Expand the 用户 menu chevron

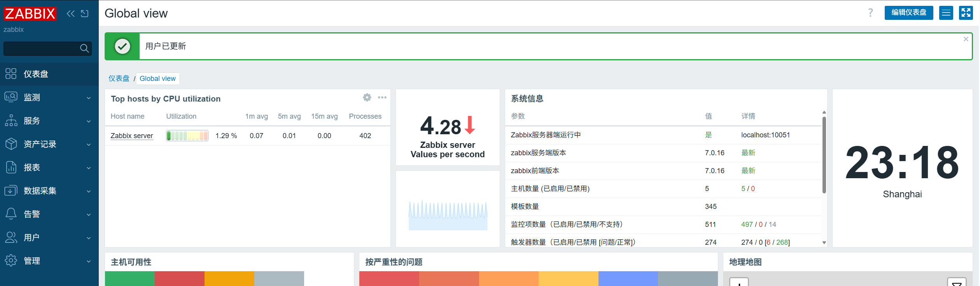[89, 238]
